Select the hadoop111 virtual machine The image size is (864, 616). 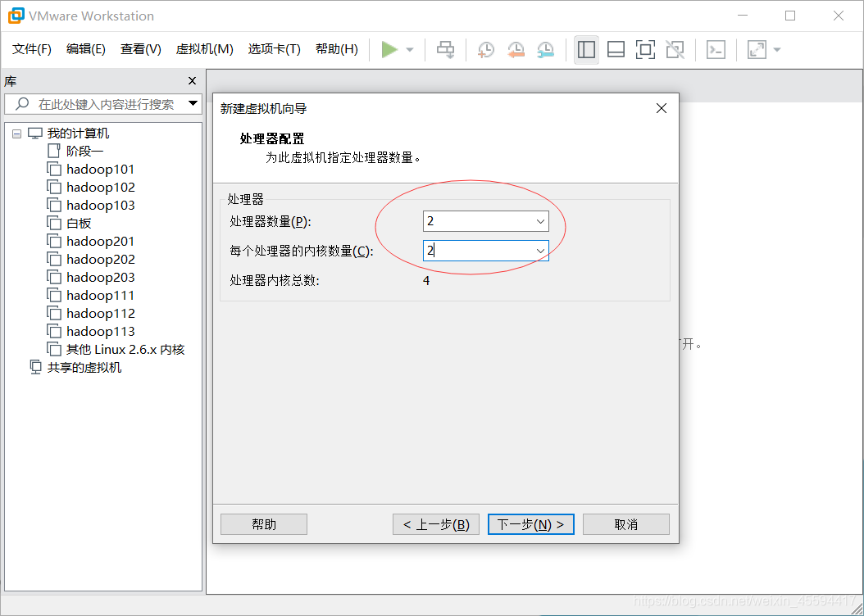pos(100,296)
